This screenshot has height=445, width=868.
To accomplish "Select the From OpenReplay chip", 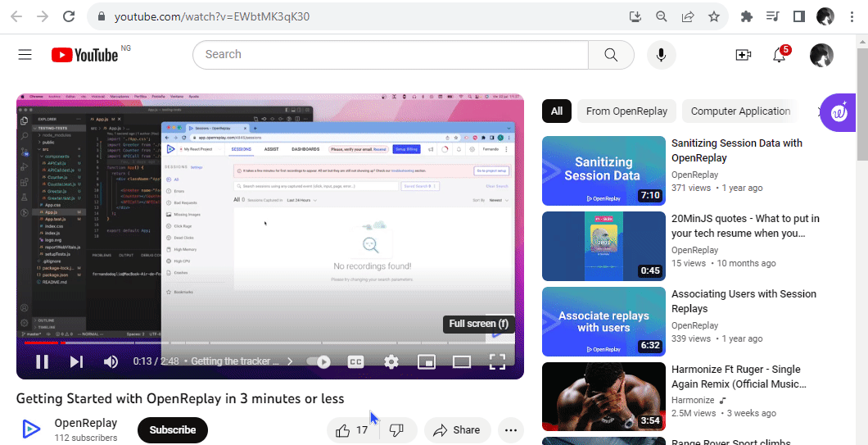I will pyautogui.click(x=626, y=111).
